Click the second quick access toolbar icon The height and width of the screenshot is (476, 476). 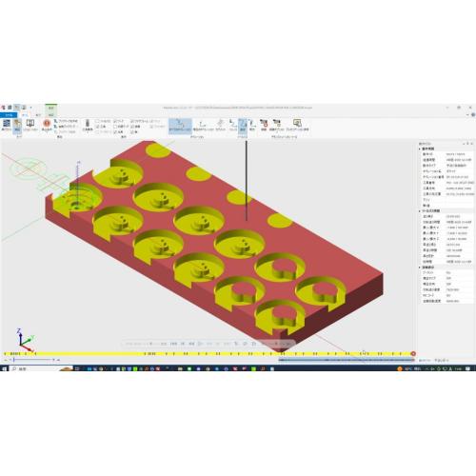coord(10,108)
